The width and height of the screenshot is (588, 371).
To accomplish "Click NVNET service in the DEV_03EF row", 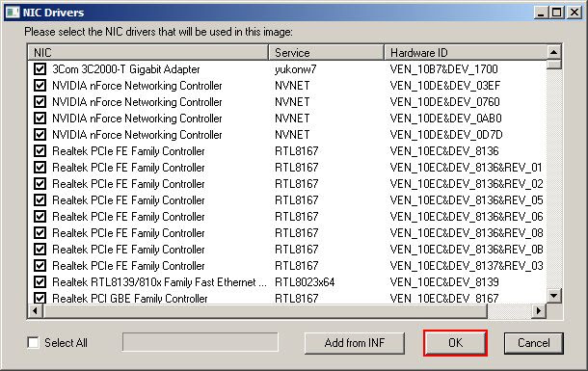I will (292, 86).
